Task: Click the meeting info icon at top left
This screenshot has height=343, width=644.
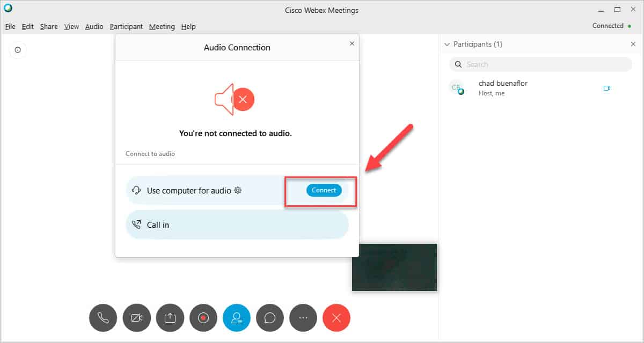Action: (x=18, y=50)
